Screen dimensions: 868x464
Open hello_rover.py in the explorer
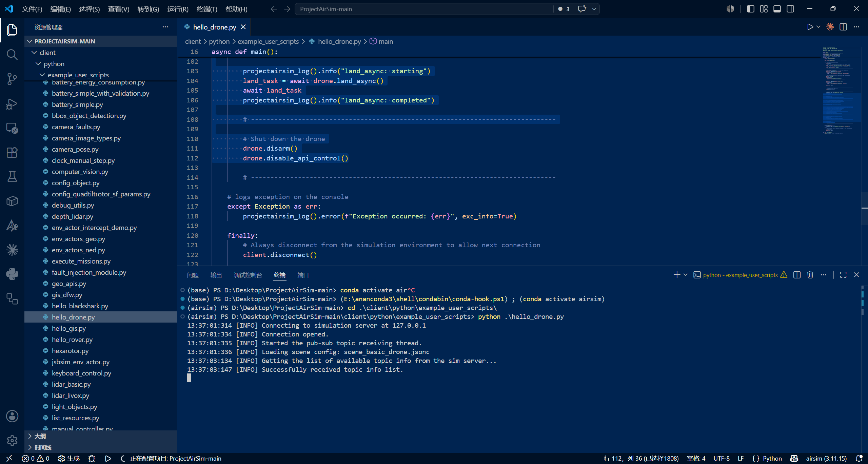point(72,340)
